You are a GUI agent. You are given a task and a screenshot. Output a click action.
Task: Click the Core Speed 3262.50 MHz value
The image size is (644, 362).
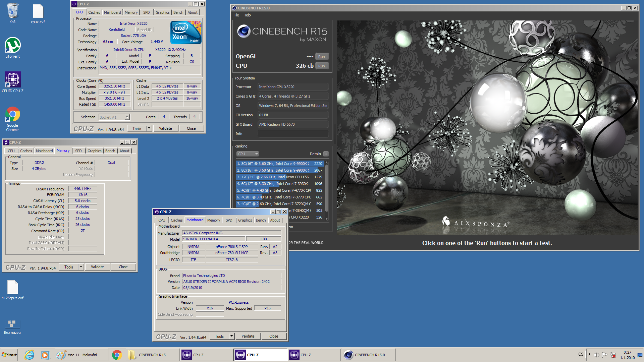click(x=114, y=86)
